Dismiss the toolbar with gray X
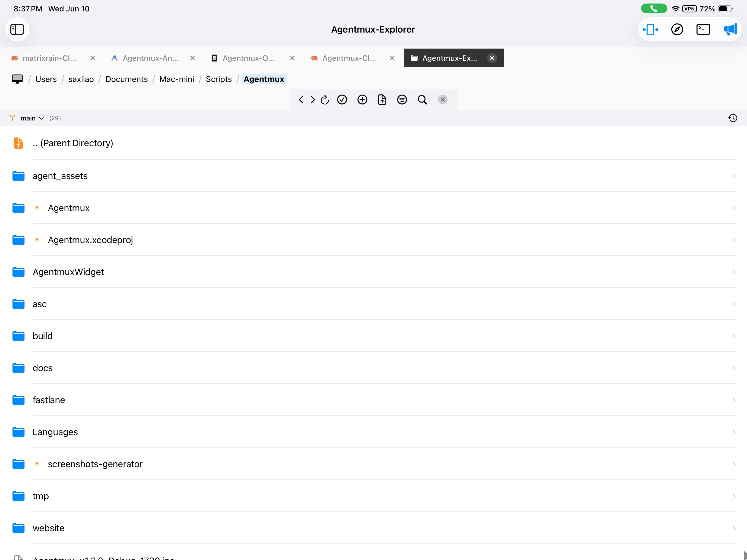 point(442,100)
